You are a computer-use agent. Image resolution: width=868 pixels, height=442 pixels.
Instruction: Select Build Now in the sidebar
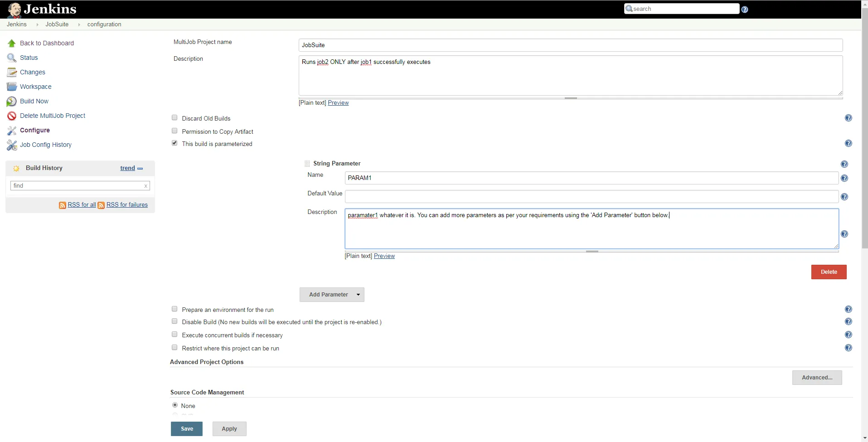[x=34, y=101]
